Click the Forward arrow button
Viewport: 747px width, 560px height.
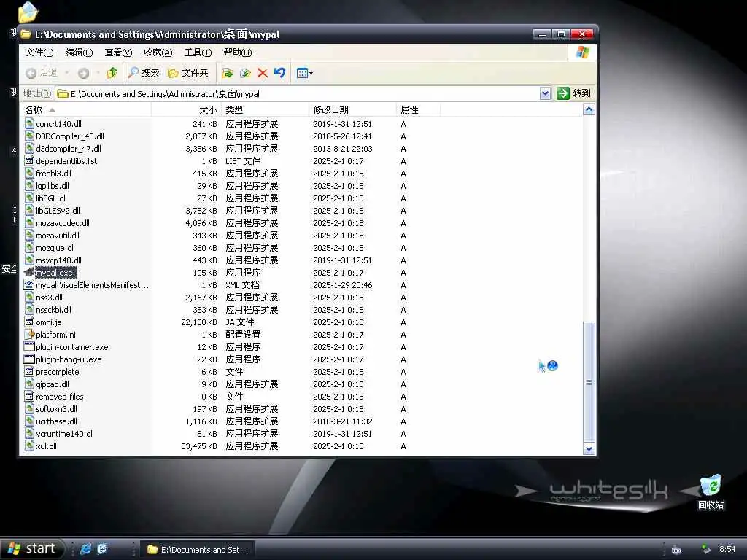pos(83,73)
